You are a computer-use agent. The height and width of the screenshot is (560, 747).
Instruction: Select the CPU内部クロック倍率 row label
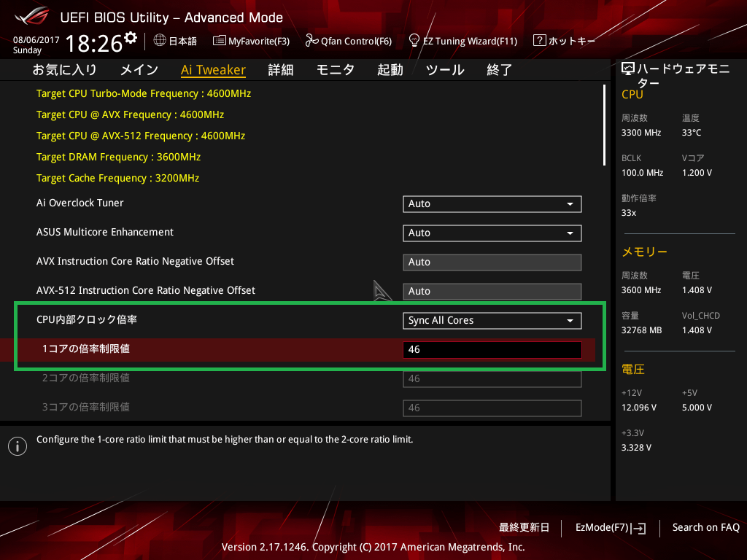coord(87,319)
